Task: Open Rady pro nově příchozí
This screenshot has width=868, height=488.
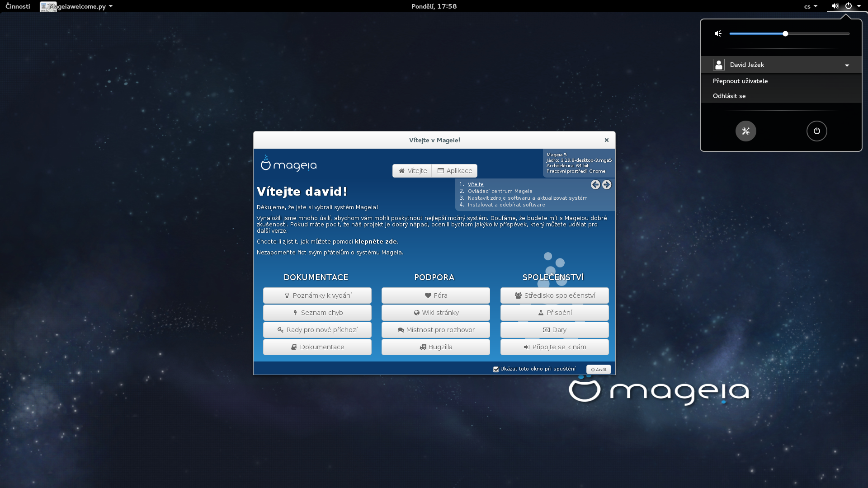Action: [317, 330]
